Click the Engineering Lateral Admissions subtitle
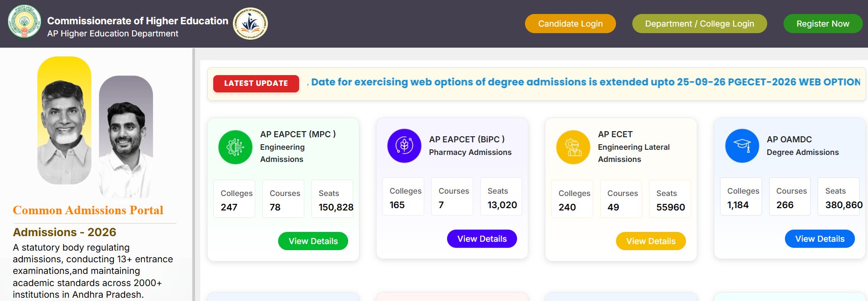The image size is (868, 301). (634, 153)
